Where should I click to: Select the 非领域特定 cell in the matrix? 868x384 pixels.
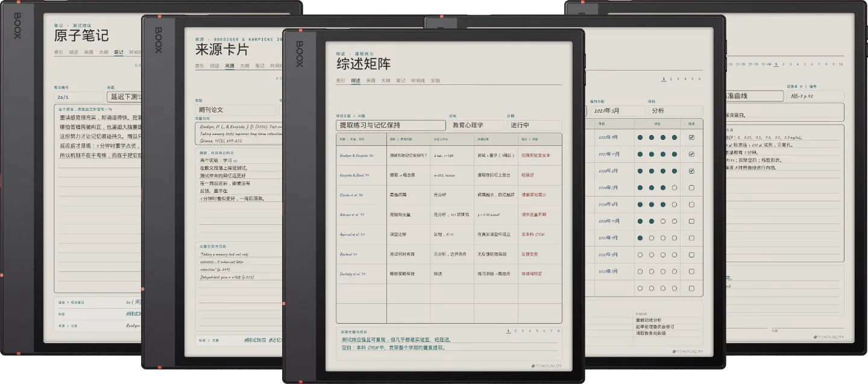pos(540,274)
